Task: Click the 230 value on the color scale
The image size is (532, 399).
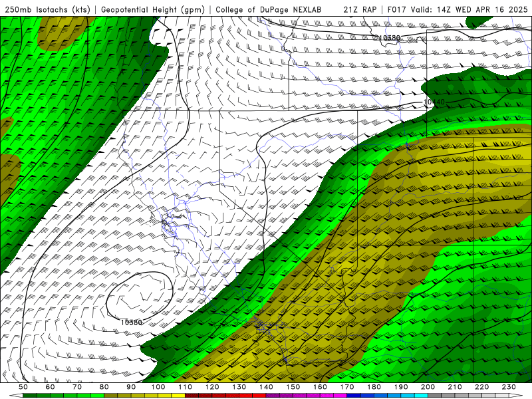Action: (x=509, y=386)
